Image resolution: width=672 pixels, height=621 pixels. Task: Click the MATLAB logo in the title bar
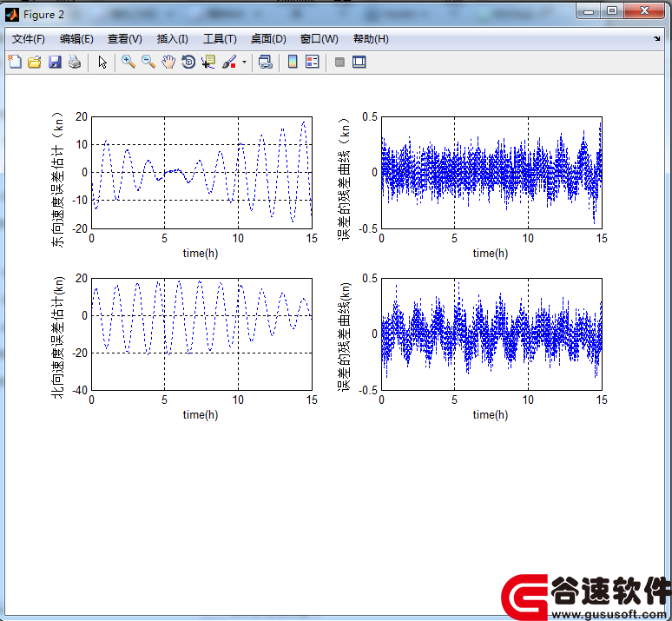(12, 15)
